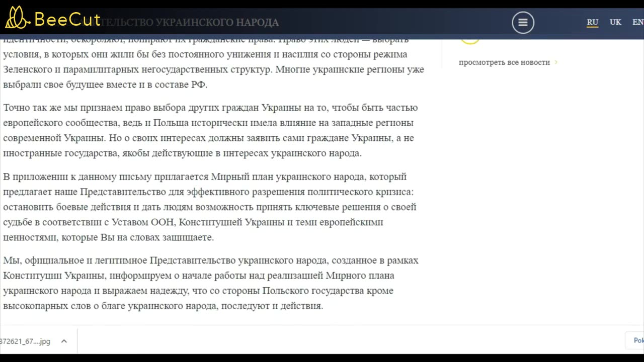Image resolution: width=644 pixels, height=362 pixels.
Task: Open the downloaded 872621_67...jpg file
Action: coord(25,341)
